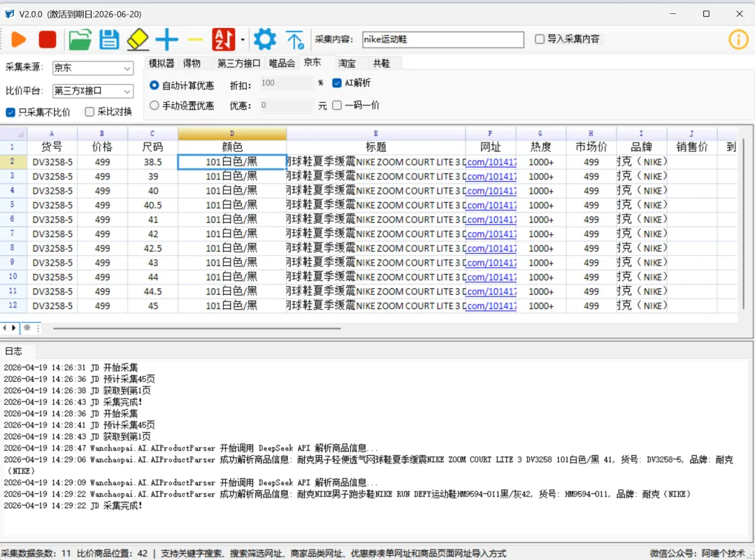Open the URL link in row 12
Image resolution: width=755 pixels, height=560 pixels.
(x=491, y=306)
